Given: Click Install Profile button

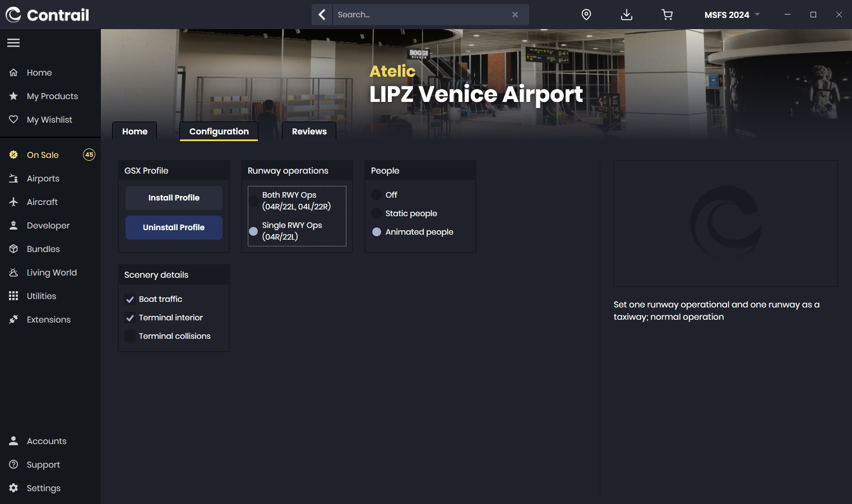Looking at the screenshot, I should [x=174, y=198].
